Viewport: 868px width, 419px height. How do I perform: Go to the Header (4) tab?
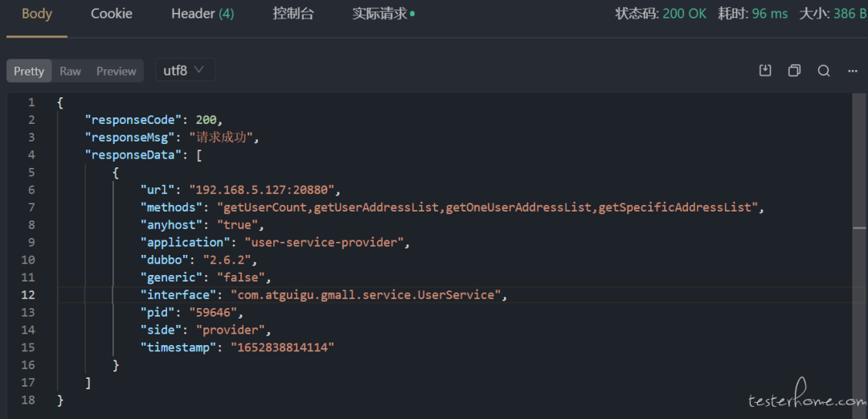pyautogui.click(x=203, y=14)
